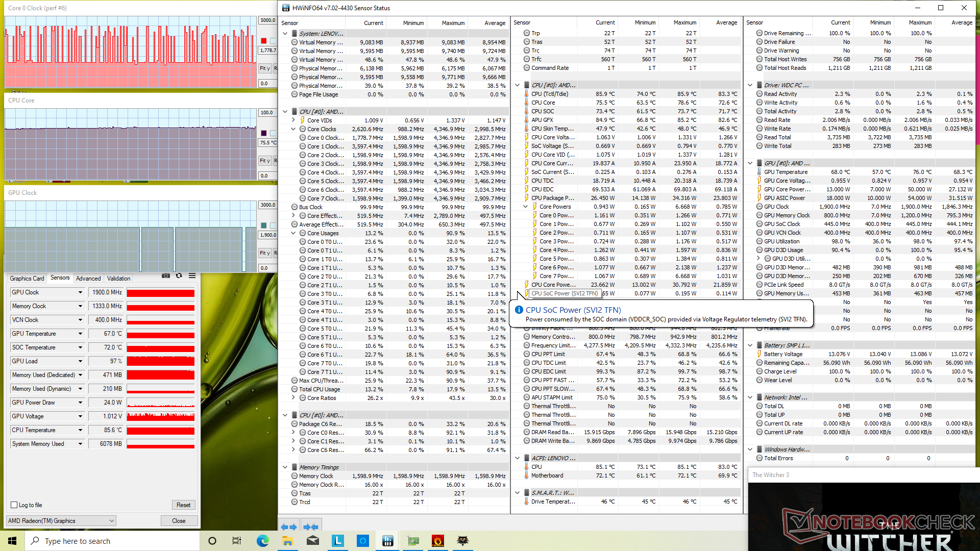Click the Witcher wolf icon in the taskbar
The height and width of the screenshot is (551, 980).
click(x=462, y=541)
